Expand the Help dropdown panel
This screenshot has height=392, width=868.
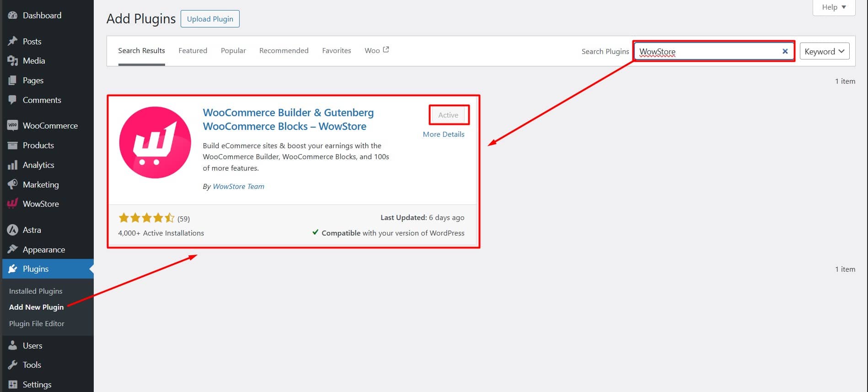[834, 7]
